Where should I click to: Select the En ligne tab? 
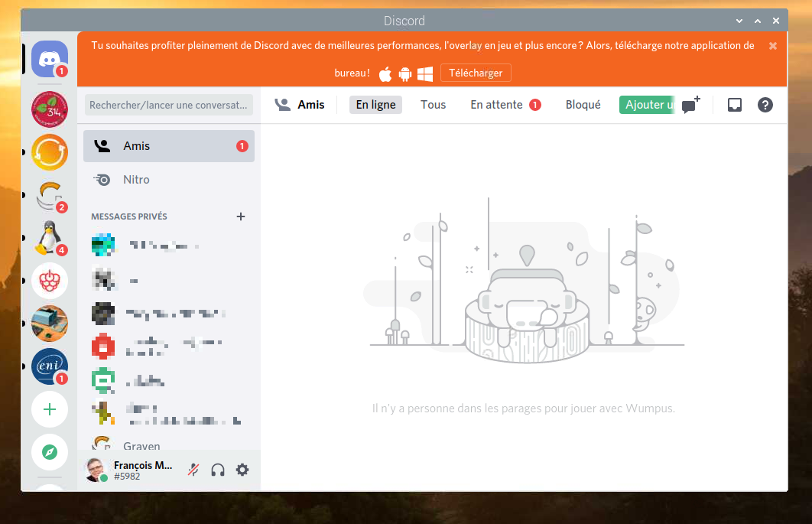click(375, 105)
